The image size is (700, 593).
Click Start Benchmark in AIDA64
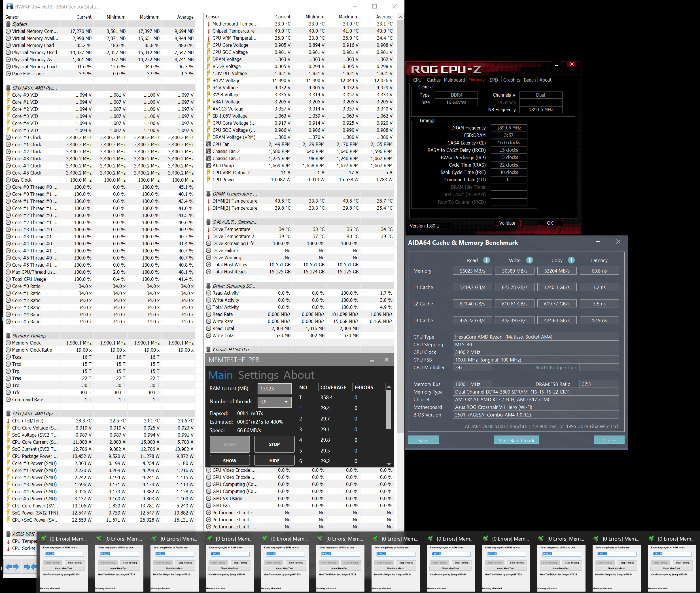pyautogui.click(x=516, y=440)
